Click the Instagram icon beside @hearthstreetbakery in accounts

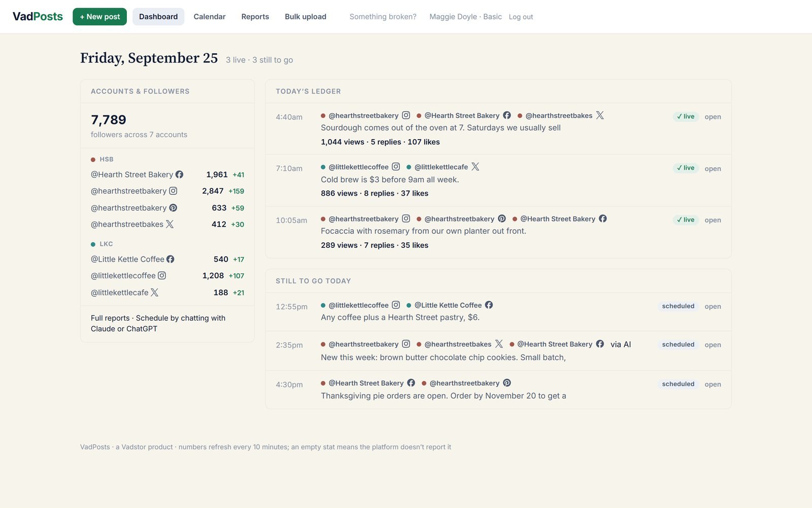point(173,191)
